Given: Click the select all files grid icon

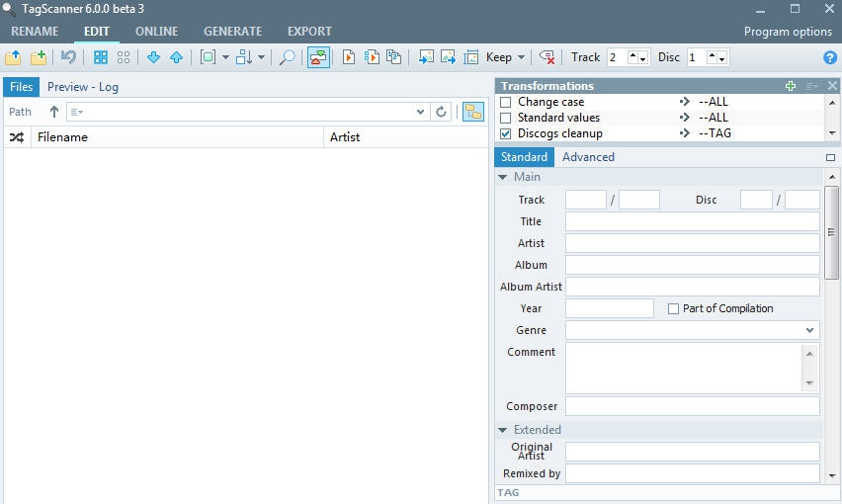Looking at the screenshot, I should (101, 57).
